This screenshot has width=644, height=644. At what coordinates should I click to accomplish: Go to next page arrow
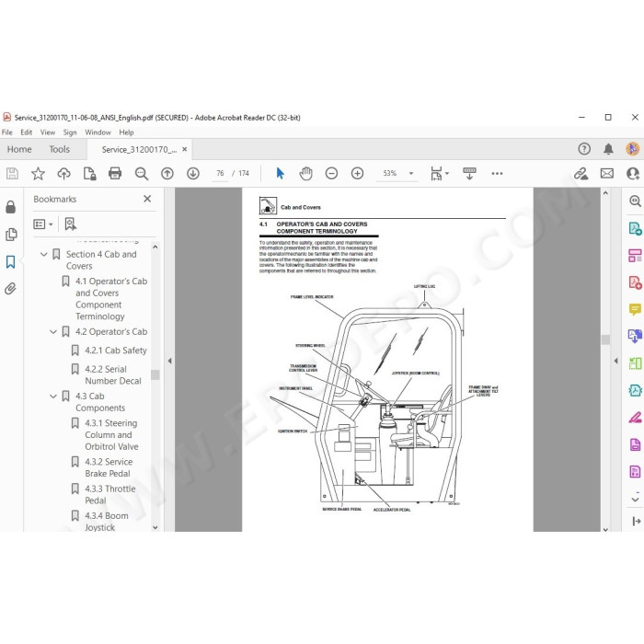coord(193,173)
